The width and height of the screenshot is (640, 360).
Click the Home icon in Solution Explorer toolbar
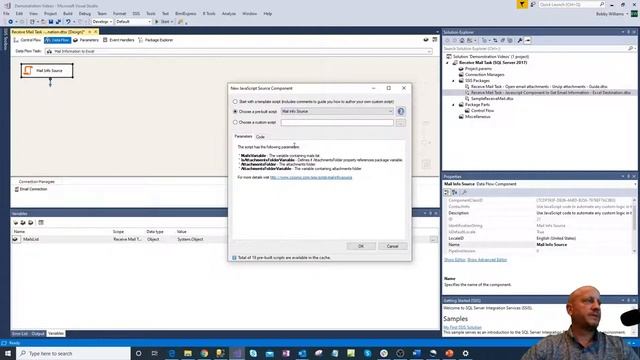click(462, 40)
